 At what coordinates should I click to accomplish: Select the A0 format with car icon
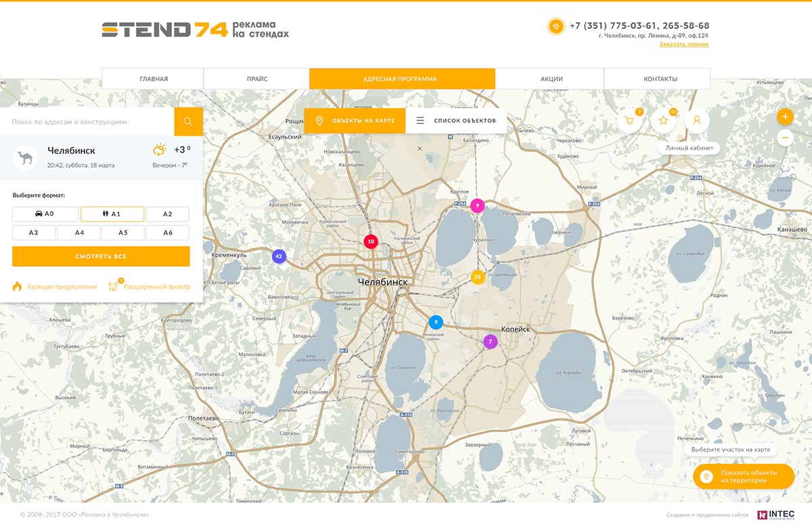[45, 214]
